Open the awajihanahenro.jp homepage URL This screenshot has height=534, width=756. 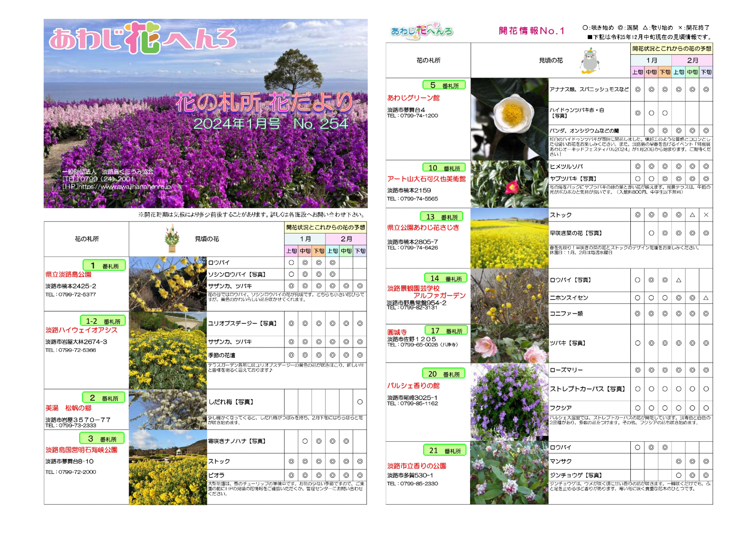point(117,187)
